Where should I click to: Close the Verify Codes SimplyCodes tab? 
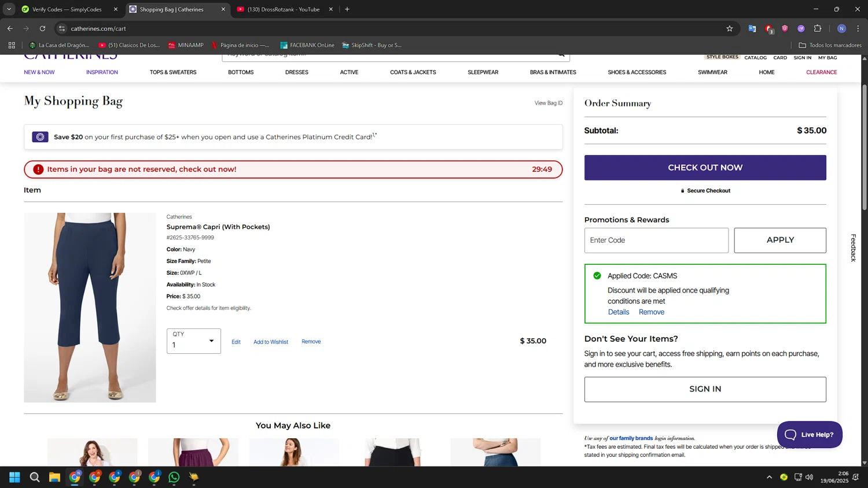[x=116, y=9]
